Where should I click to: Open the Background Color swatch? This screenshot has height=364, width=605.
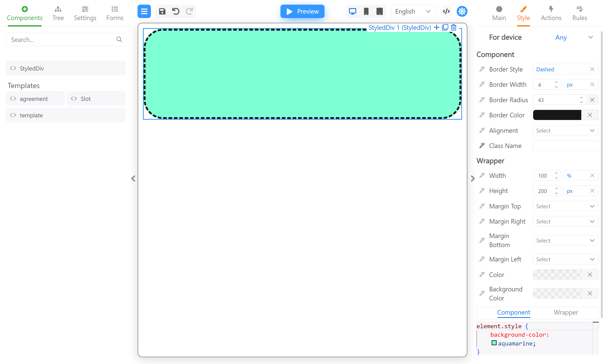point(557,293)
